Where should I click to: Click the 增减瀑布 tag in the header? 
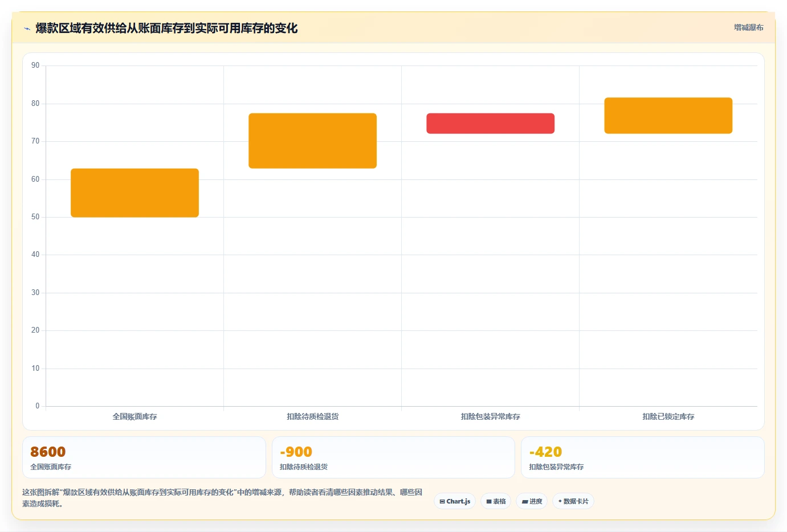click(748, 27)
